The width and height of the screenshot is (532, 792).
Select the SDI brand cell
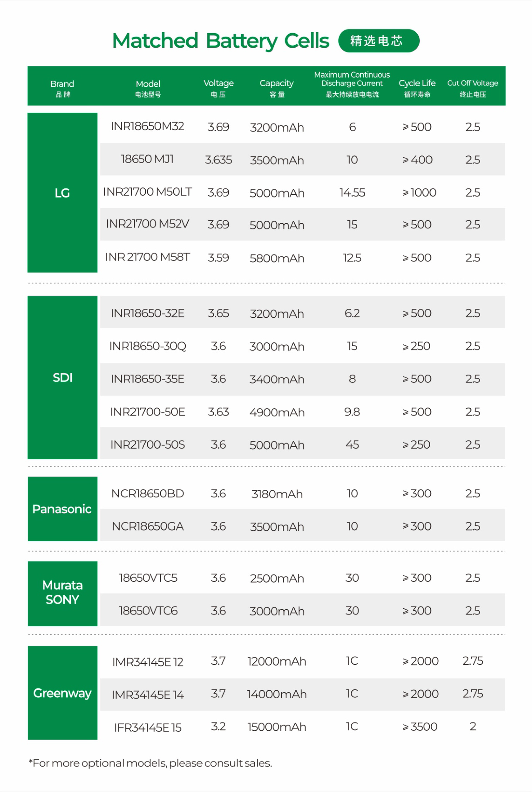point(62,377)
